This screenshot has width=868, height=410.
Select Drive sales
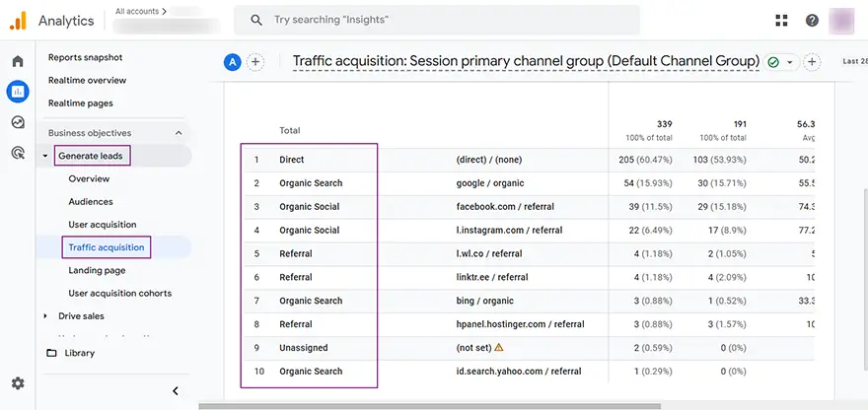coord(81,316)
